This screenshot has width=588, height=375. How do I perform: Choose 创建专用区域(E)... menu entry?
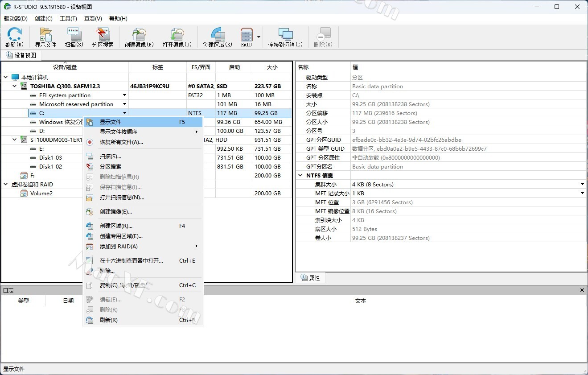pos(143,236)
